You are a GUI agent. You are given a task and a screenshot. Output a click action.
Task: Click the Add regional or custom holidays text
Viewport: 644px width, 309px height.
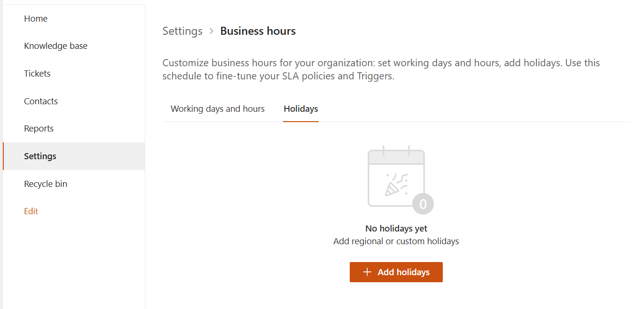(x=396, y=241)
